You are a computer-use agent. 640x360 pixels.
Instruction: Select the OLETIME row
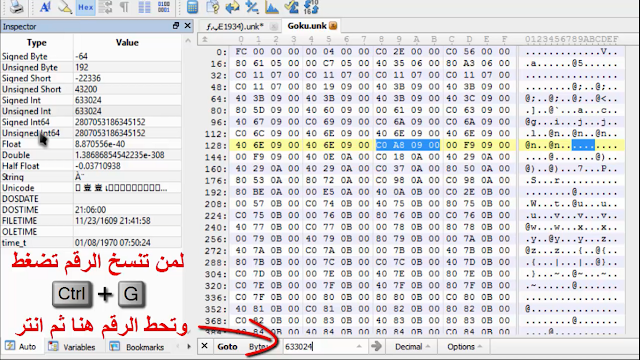click(x=91, y=232)
